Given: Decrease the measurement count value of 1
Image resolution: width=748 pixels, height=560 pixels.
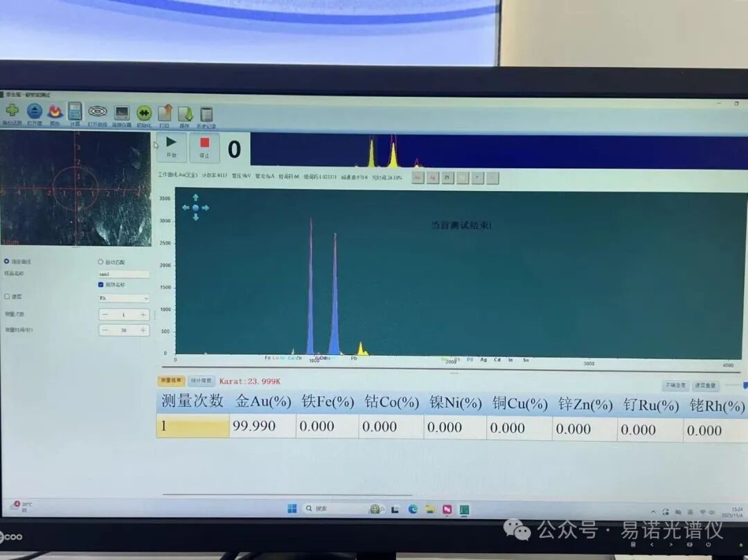Looking at the screenshot, I should pyautogui.click(x=105, y=314).
